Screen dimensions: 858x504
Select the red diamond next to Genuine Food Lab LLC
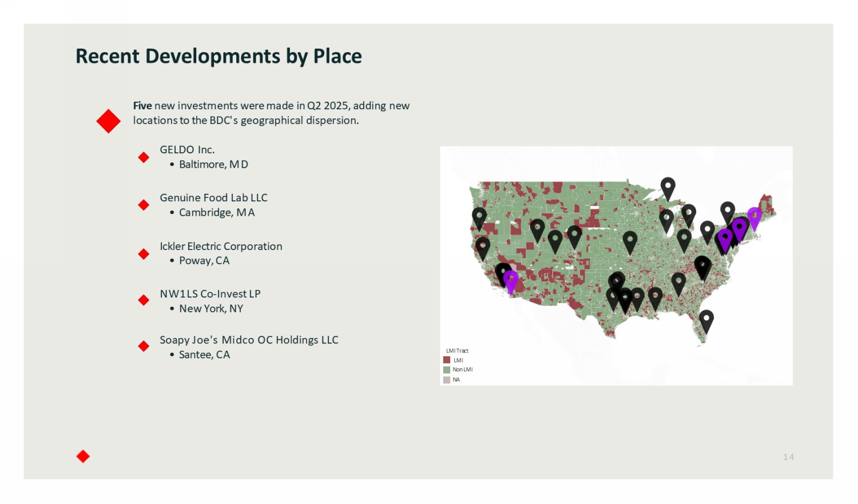tap(144, 205)
